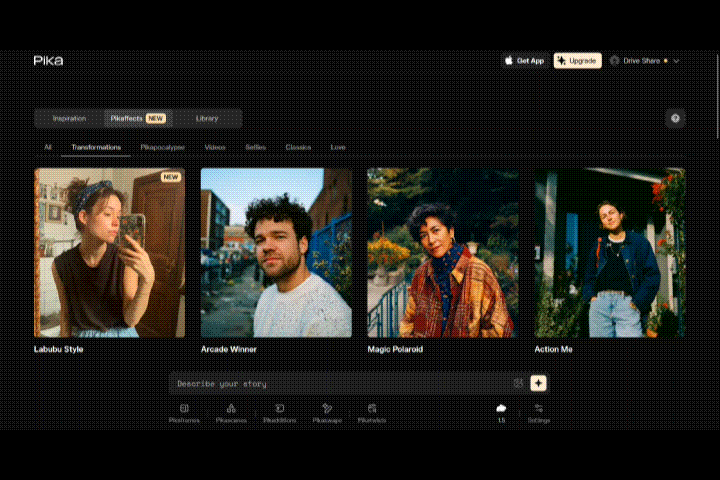Select the Classics category filter
The image size is (720, 480).
point(298,147)
